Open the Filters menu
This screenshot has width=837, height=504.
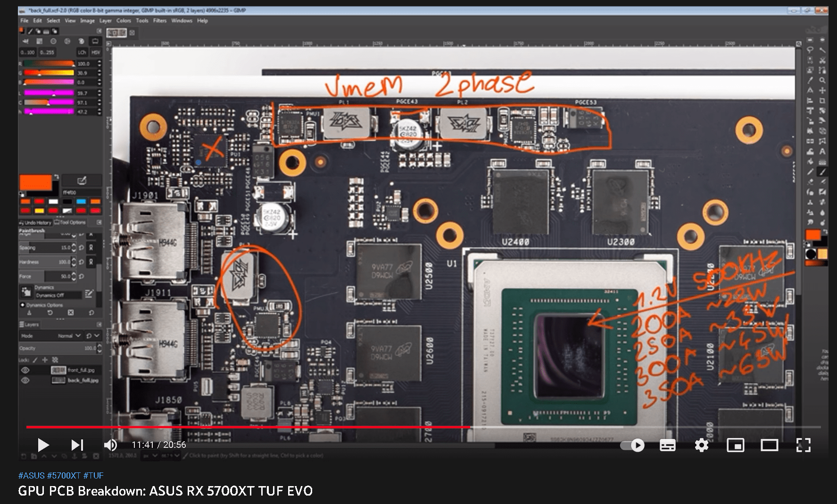[x=160, y=21]
